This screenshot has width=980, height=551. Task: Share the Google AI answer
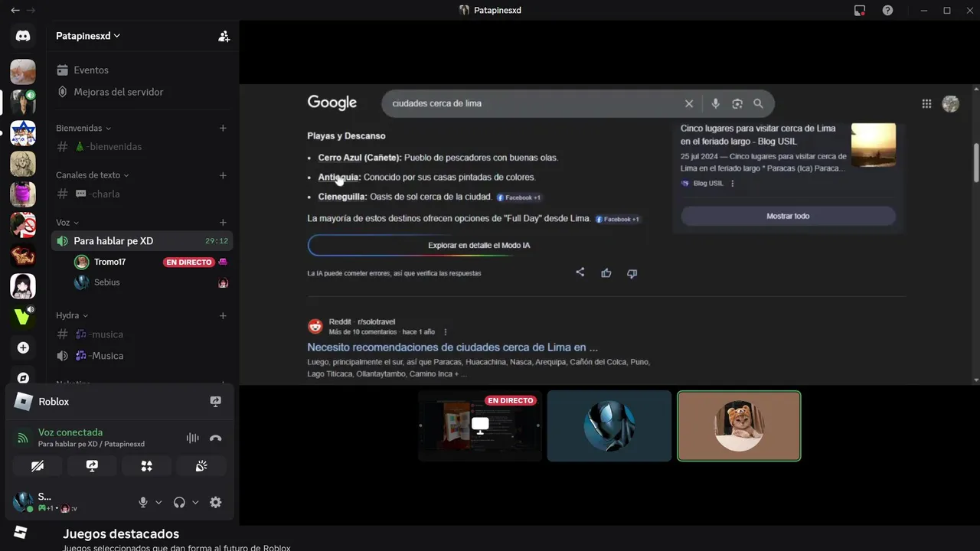(580, 272)
